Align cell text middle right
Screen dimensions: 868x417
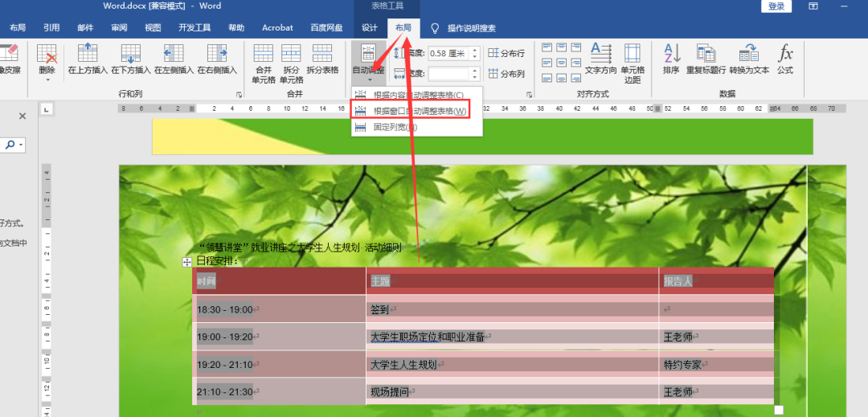(575, 63)
